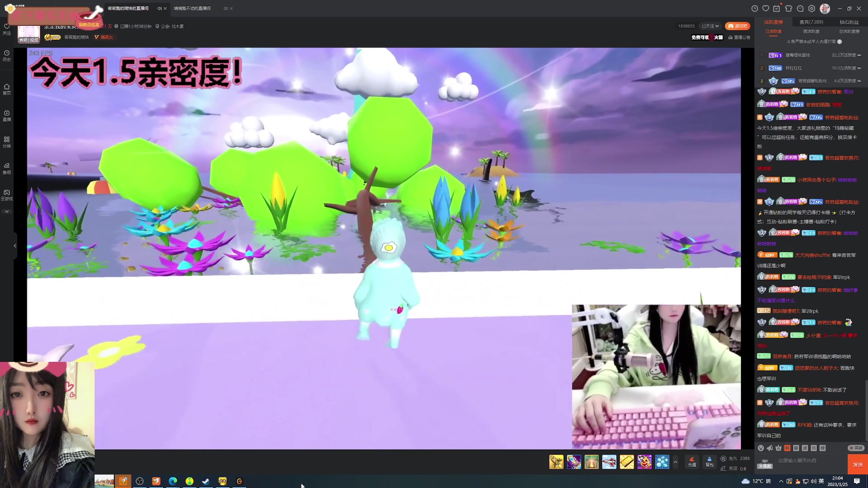Viewport: 868px width, 488px height.
Task: Toggle the 粉 fan-badge chat style
Action: [787, 448]
